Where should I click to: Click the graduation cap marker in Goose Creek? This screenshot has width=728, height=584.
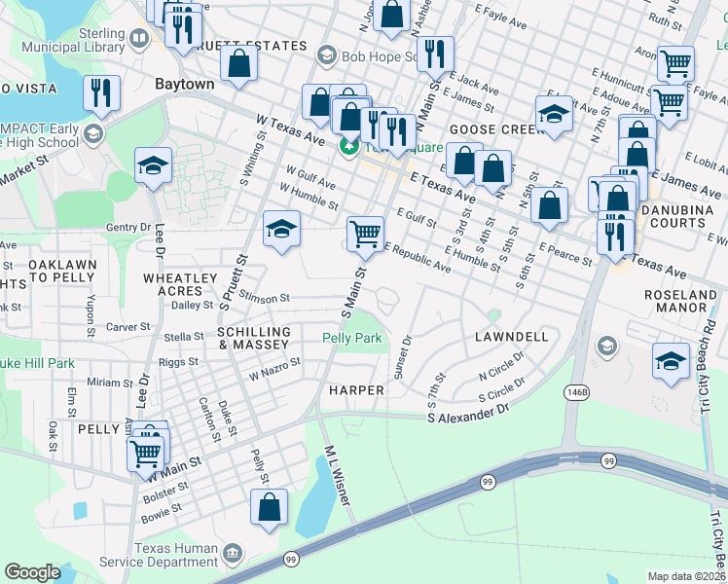(554, 115)
